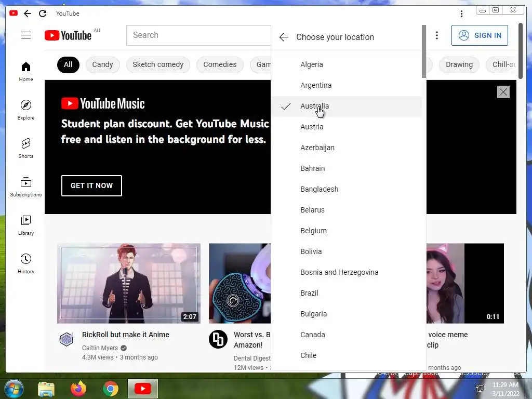
Task: Open Explore in the sidebar
Action: pos(26,110)
